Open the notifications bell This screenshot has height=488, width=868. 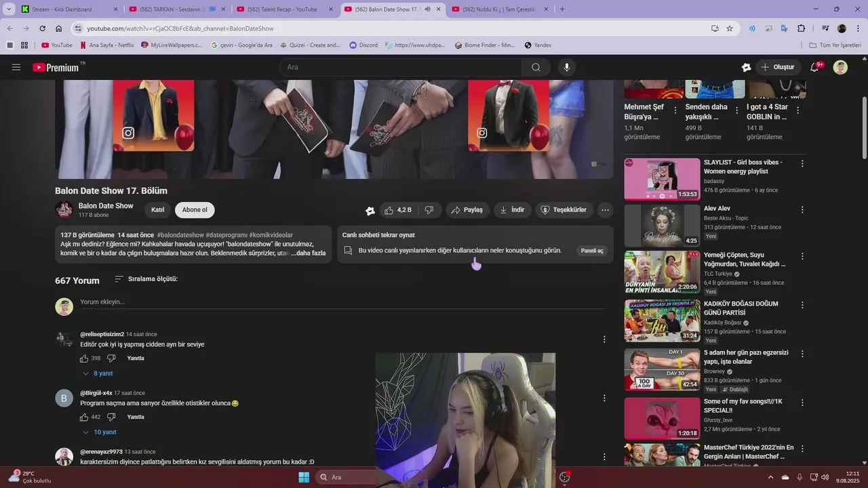(x=814, y=67)
